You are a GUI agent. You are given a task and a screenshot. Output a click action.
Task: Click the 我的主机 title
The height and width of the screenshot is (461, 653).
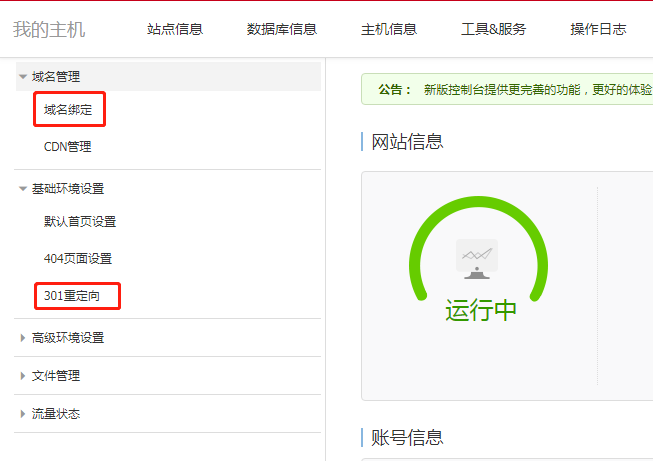tap(49, 29)
